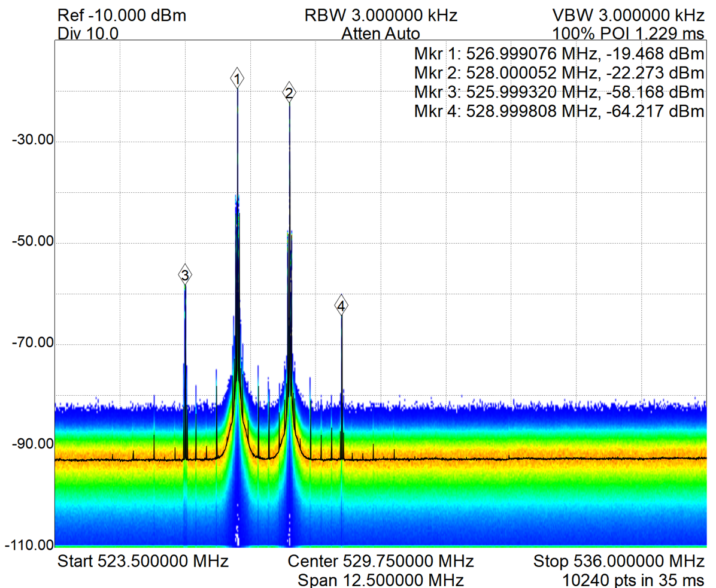Screen dimensions: 716x588
Task: Click the marker 1 diamond on the tallest peak
Action: 238,78
